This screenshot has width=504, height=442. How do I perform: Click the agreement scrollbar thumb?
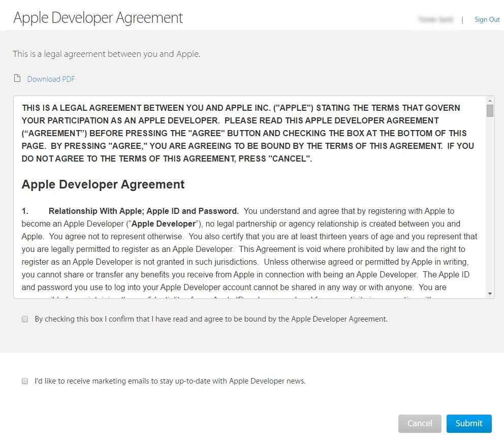[490, 111]
